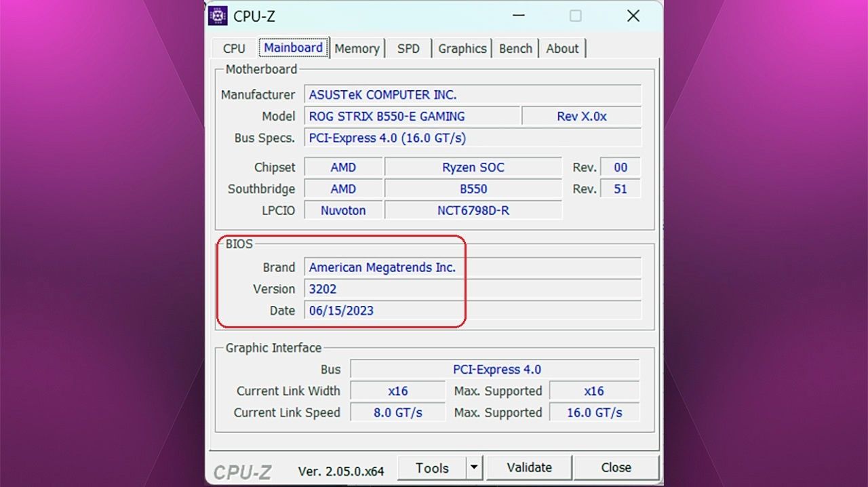Go to the Bench tab
Image resolution: width=868 pixels, height=487 pixels.
[x=515, y=48]
